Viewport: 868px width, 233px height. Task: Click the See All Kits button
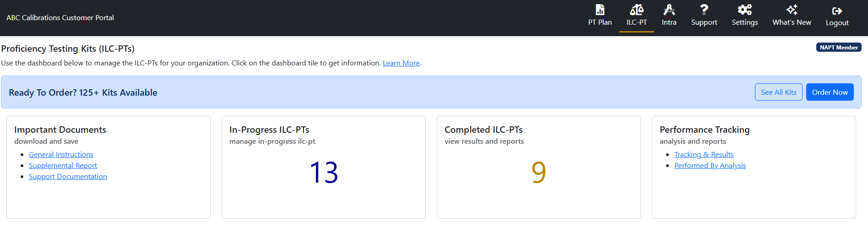click(x=778, y=92)
